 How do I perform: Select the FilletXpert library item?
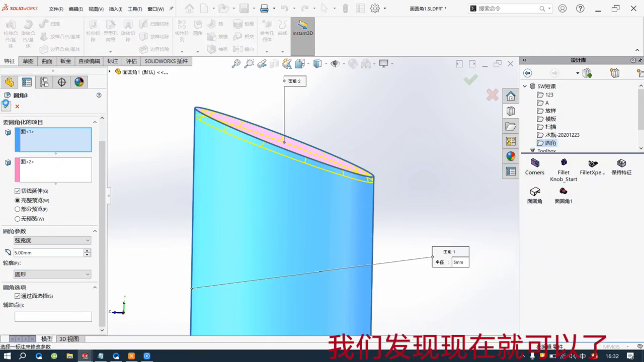[593, 166]
